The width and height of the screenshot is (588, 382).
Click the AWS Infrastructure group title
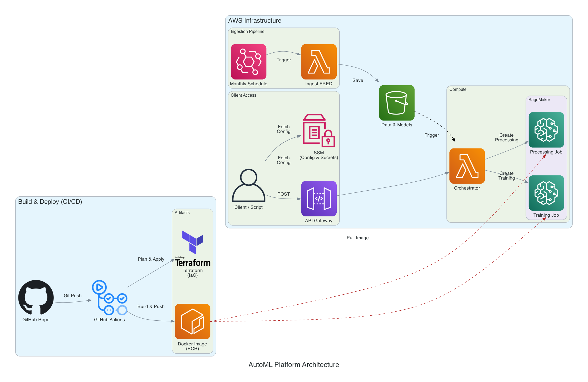(x=254, y=21)
